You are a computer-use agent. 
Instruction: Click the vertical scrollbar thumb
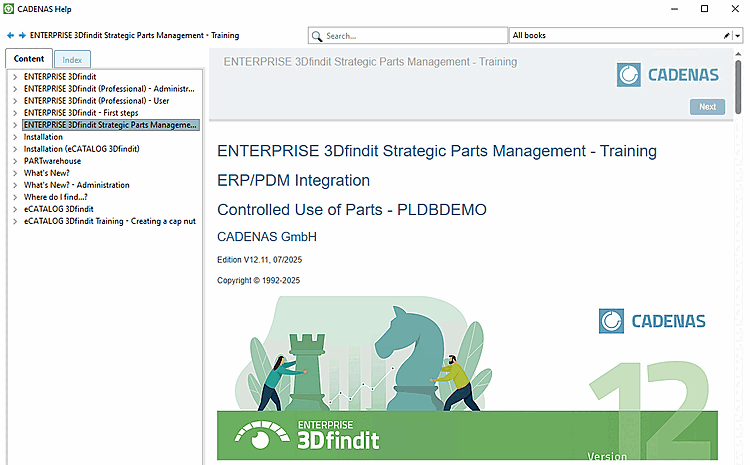click(738, 87)
